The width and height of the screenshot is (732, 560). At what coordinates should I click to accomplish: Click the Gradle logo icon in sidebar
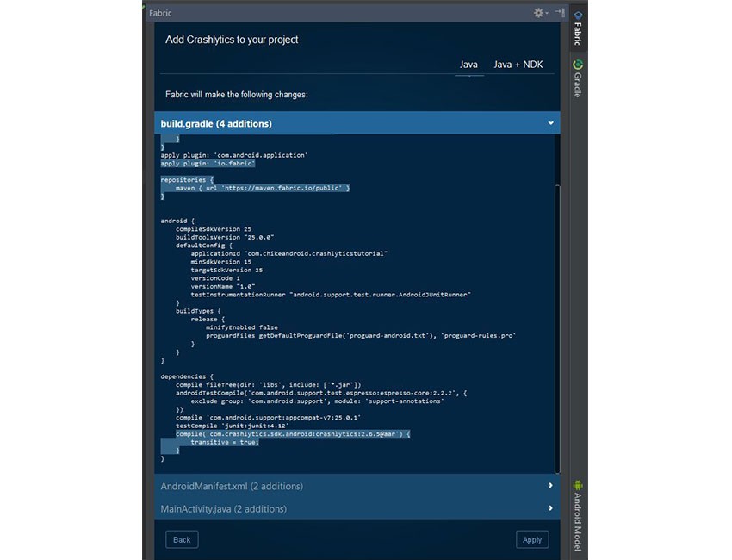pyautogui.click(x=578, y=65)
